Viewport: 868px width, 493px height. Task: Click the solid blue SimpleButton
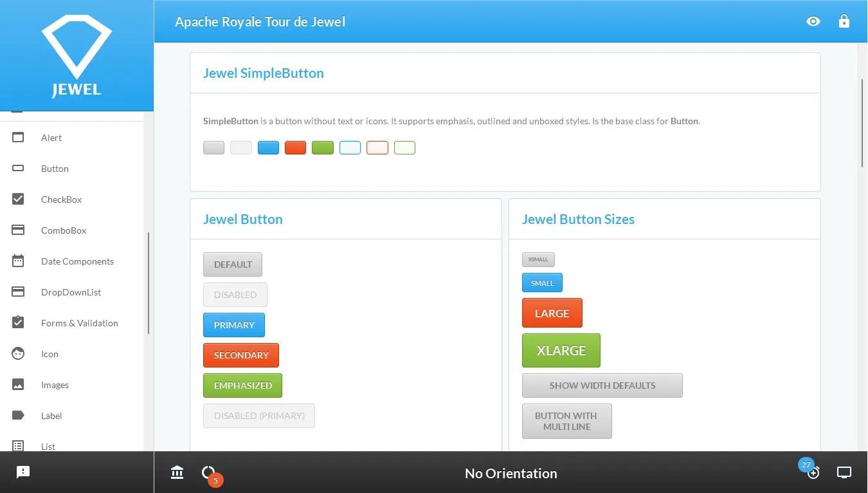(268, 147)
